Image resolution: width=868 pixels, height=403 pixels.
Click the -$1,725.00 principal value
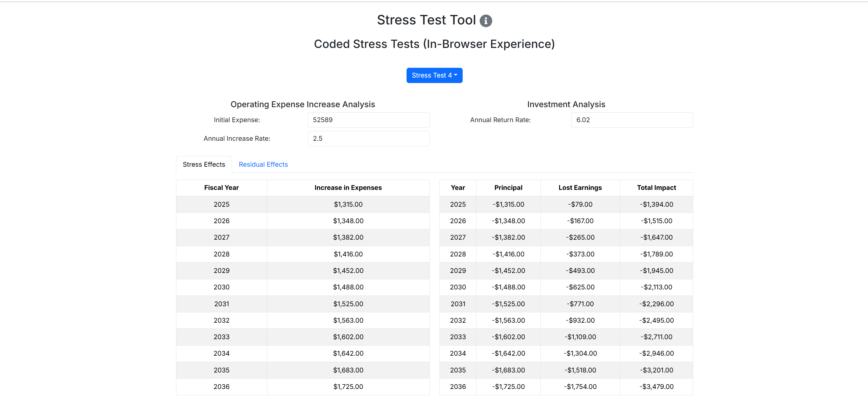(x=508, y=387)
